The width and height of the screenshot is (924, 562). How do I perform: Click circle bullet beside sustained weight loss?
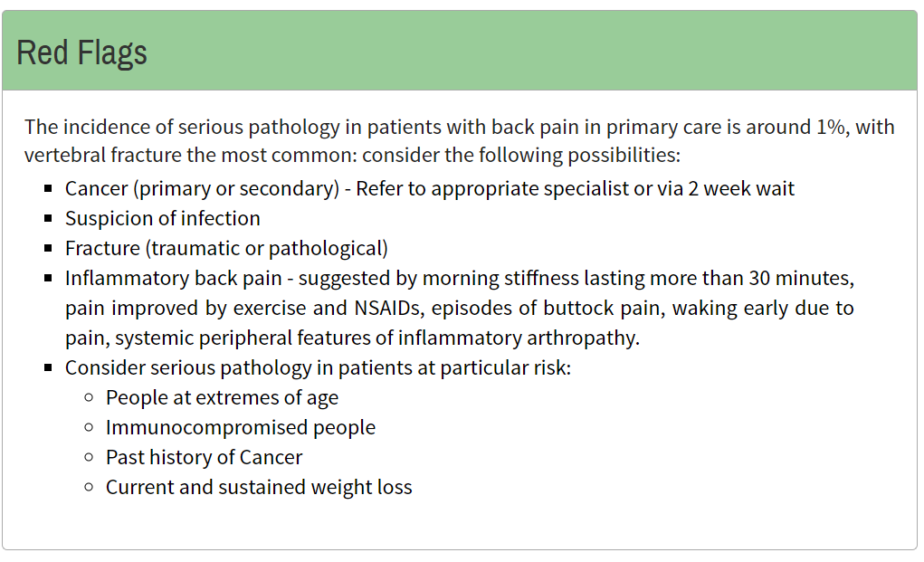pyautogui.click(x=89, y=488)
